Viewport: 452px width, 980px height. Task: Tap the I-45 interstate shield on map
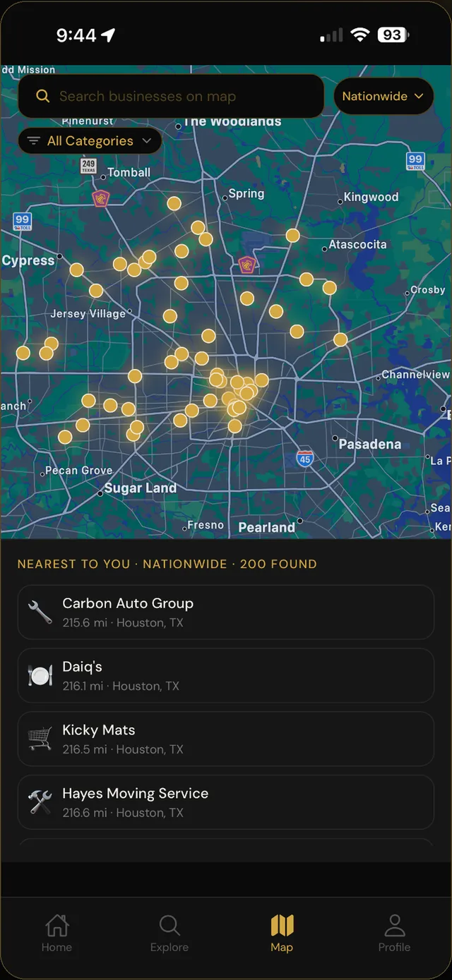pyautogui.click(x=304, y=459)
